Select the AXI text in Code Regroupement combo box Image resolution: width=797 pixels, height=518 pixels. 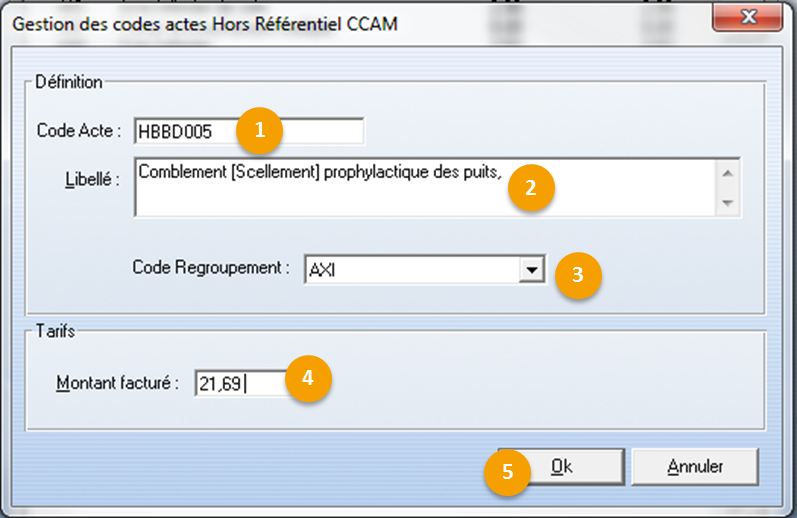point(322,270)
